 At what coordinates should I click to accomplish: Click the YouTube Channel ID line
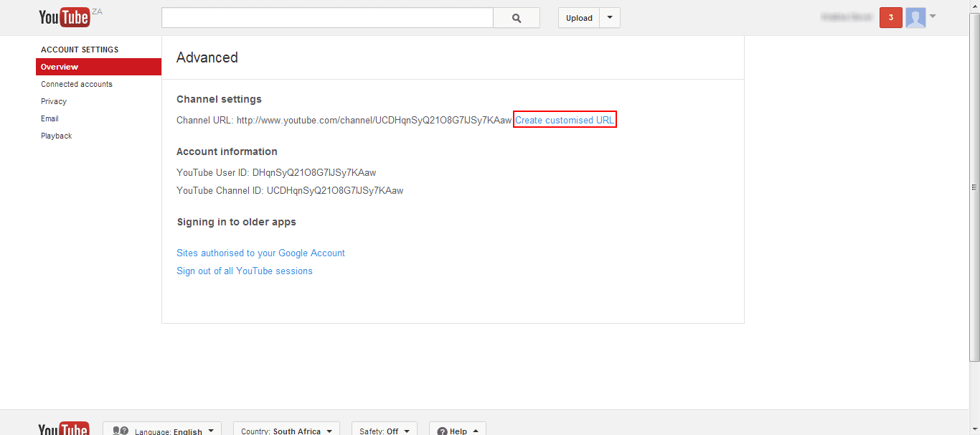[290, 190]
